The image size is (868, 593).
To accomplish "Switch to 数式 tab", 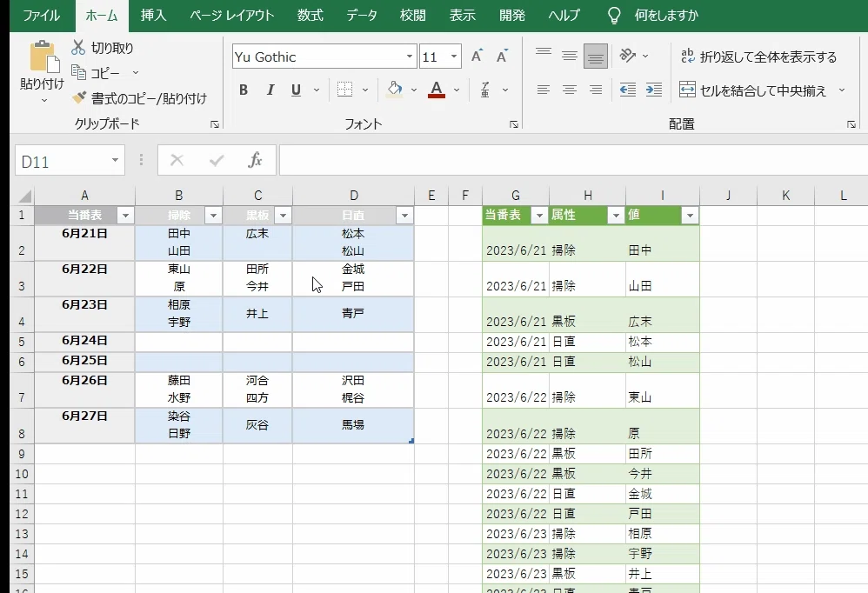I will click(310, 15).
